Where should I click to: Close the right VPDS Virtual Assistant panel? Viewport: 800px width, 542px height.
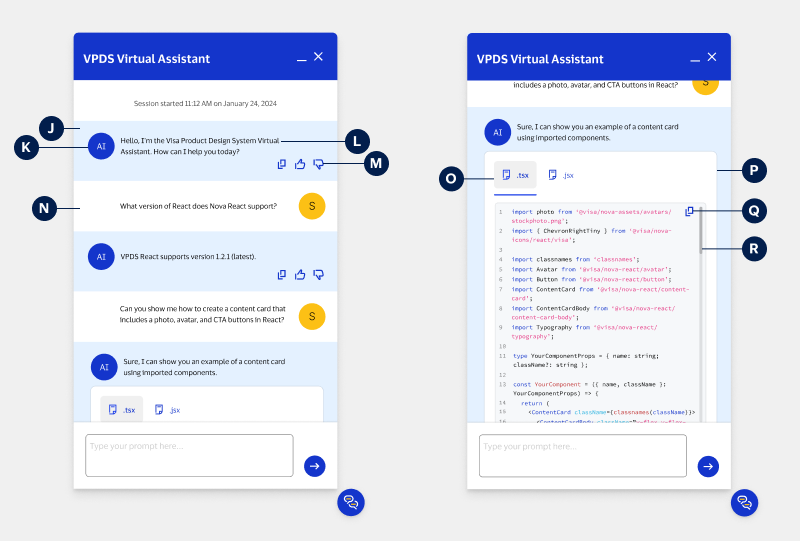(x=712, y=57)
